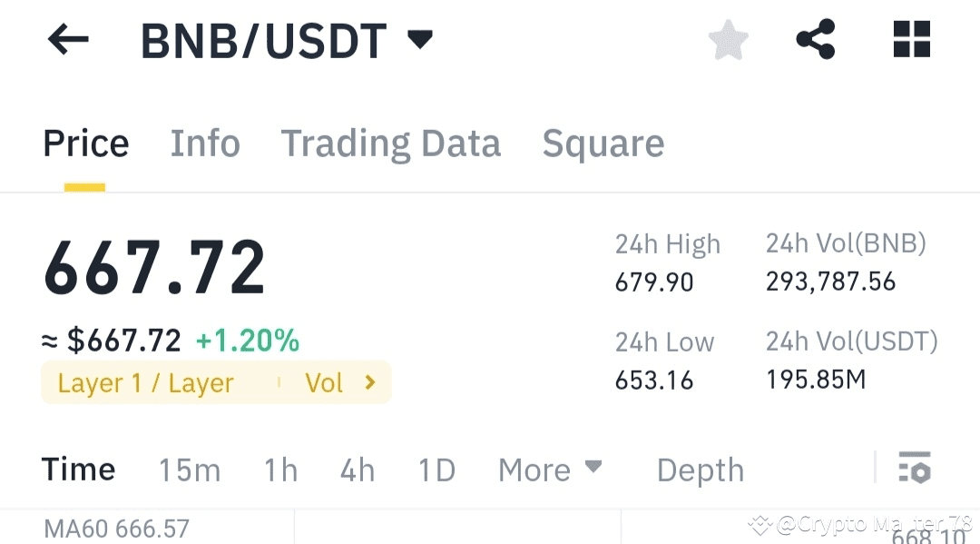Image resolution: width=980 pixels, height=544 pixels.
Task: Click the +1.20% price change indicator
Action: point(246,340)
